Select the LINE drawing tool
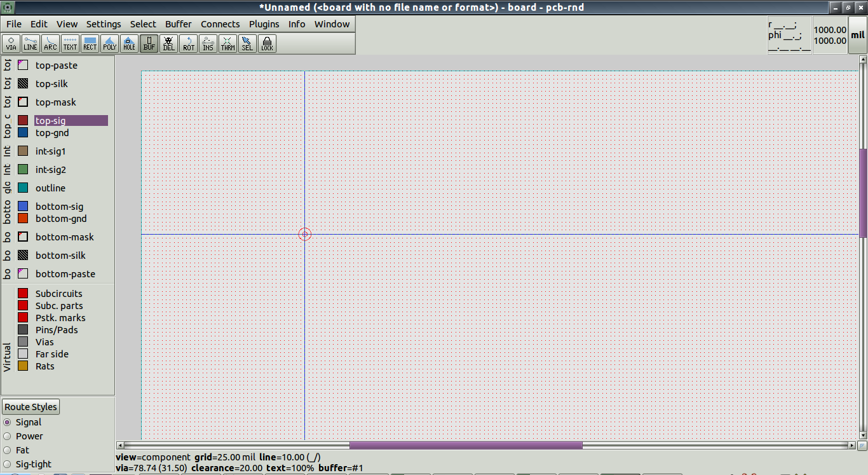Viewport: 868px width, 475px height. (31, 43)
